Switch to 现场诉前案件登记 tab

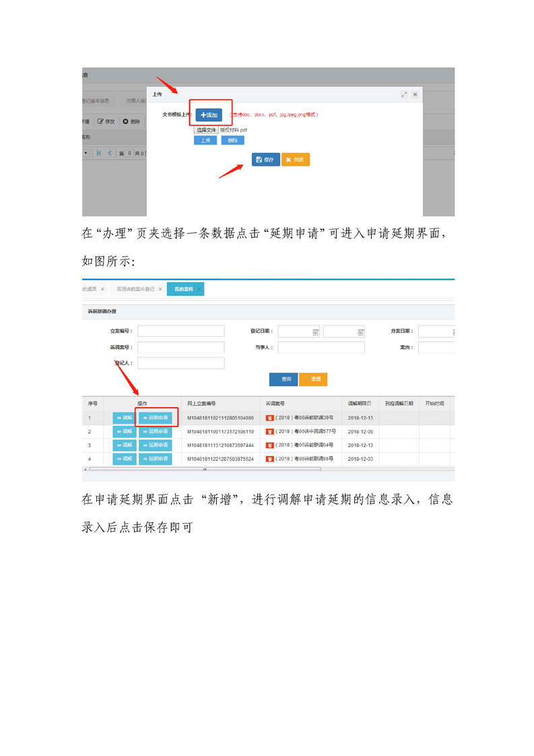tap(135, 289)
